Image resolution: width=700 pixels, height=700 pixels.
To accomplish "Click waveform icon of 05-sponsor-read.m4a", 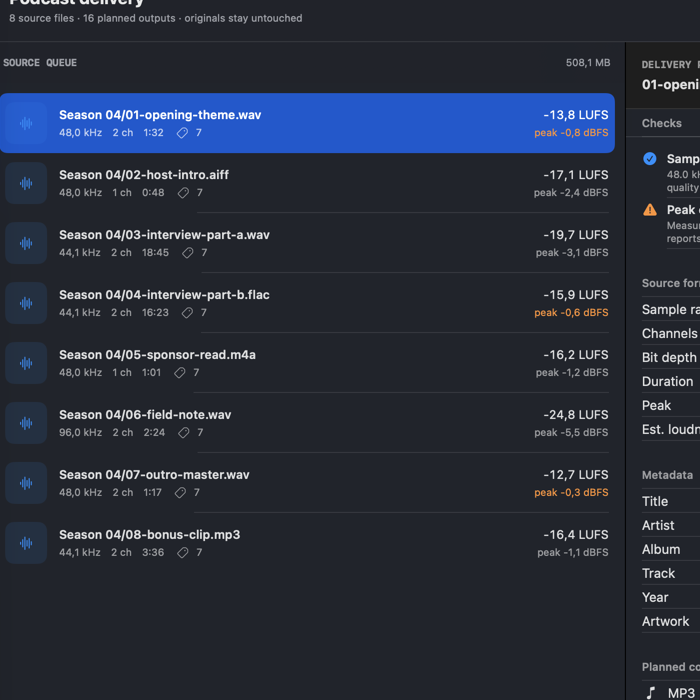I will [26, 363].
